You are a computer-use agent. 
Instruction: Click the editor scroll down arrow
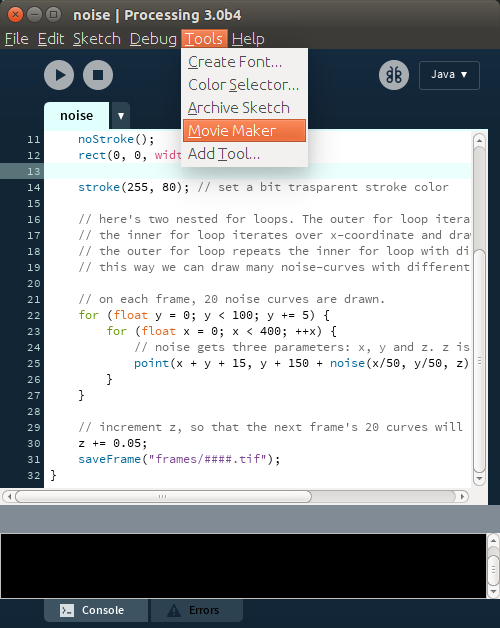pos(479,478)
